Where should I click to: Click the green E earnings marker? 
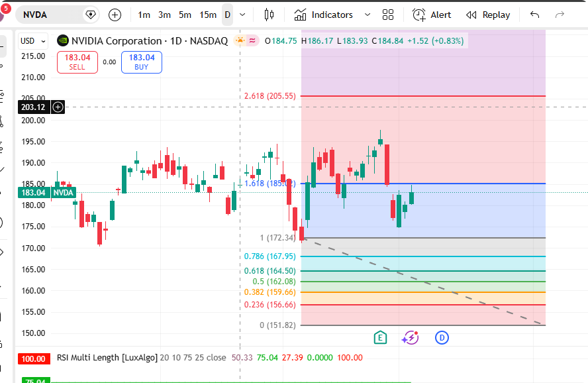point(380,338)
